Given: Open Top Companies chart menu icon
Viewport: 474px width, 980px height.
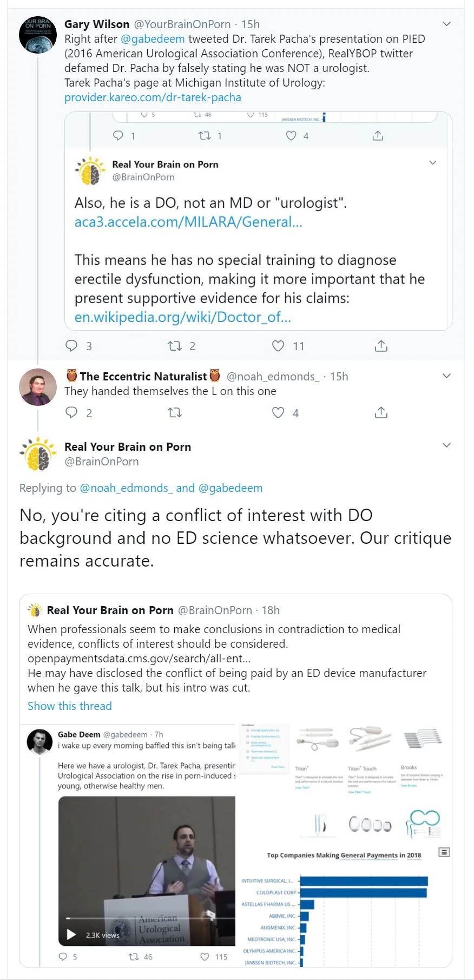Looking at the screenshot, I should point(444,852).
